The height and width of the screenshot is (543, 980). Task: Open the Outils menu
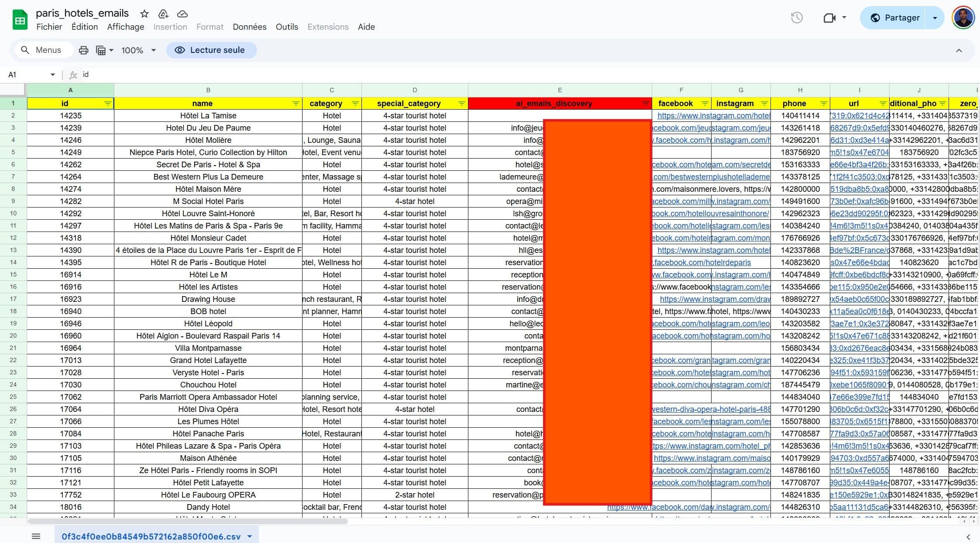coord(287,27)
